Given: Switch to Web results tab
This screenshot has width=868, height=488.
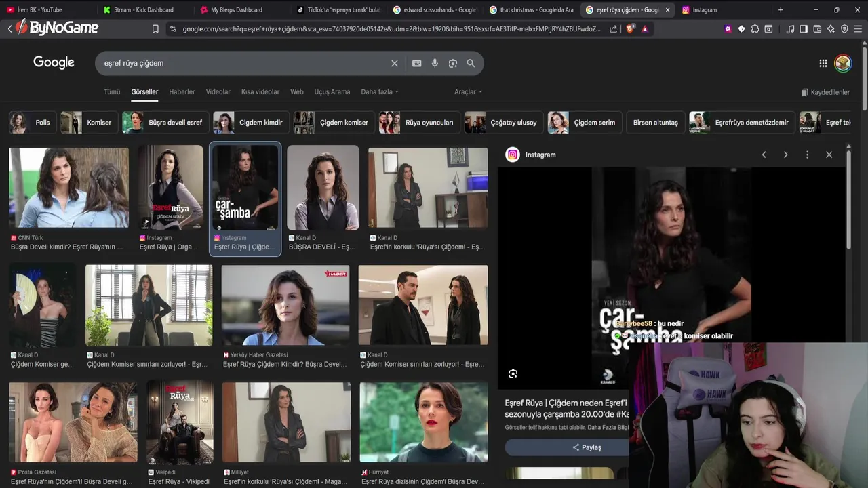Looking at the screenshot, I should 297,91.
